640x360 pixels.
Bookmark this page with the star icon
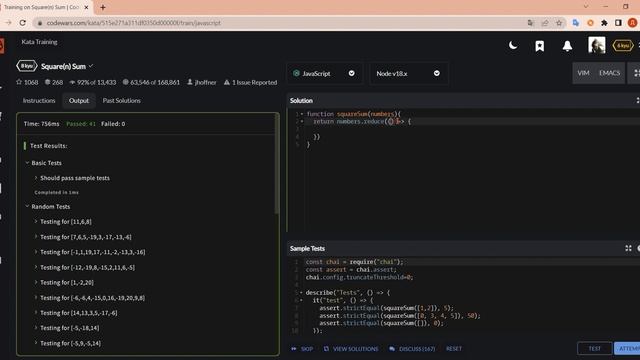point(559,23)
